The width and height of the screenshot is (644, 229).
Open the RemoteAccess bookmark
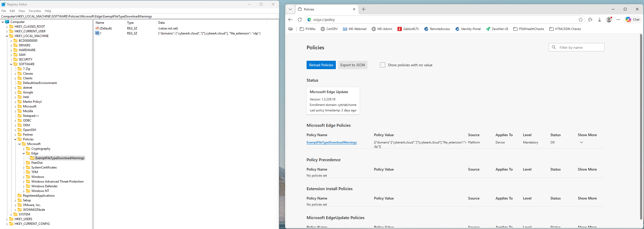[x=437, y=29]
